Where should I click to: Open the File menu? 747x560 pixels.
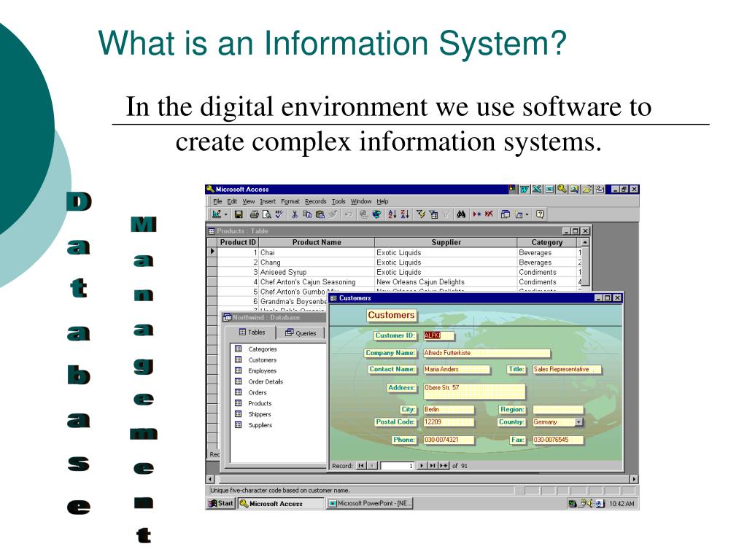coord(217,201)
